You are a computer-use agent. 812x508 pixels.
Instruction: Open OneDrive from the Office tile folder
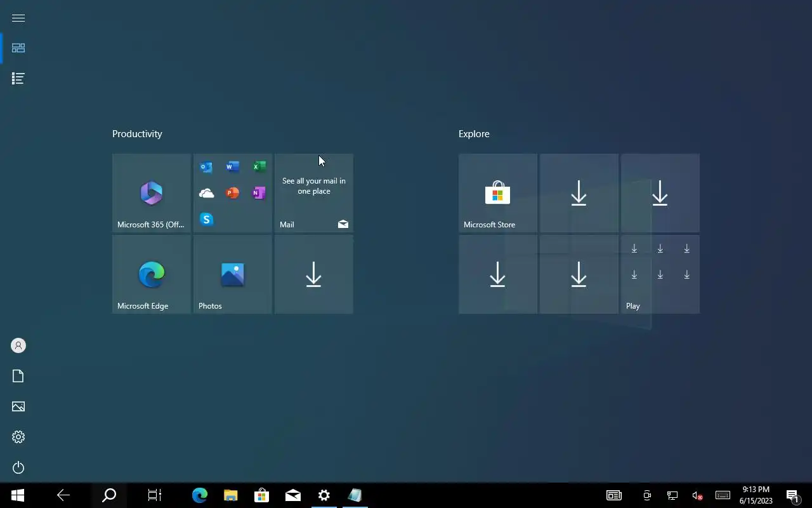point(206,193)
